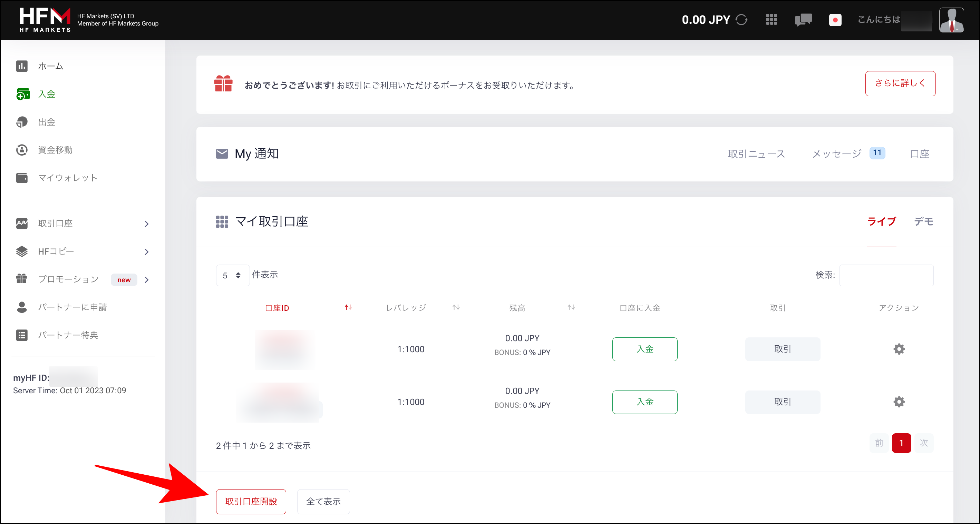The height and width of the screenshot is (524, 980).
Task: Open the 5 件表示 entries dropdown
Action: pyautogui.click(x=232, y=275)
